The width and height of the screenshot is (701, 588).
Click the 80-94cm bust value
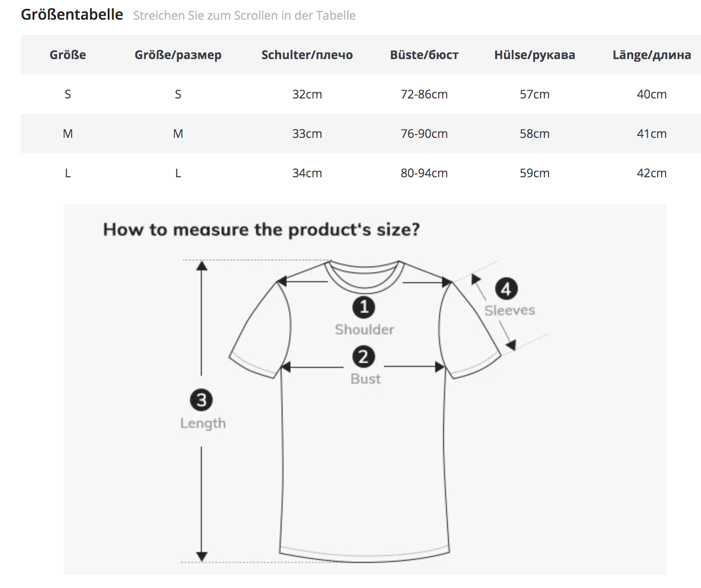pos(424,173)
